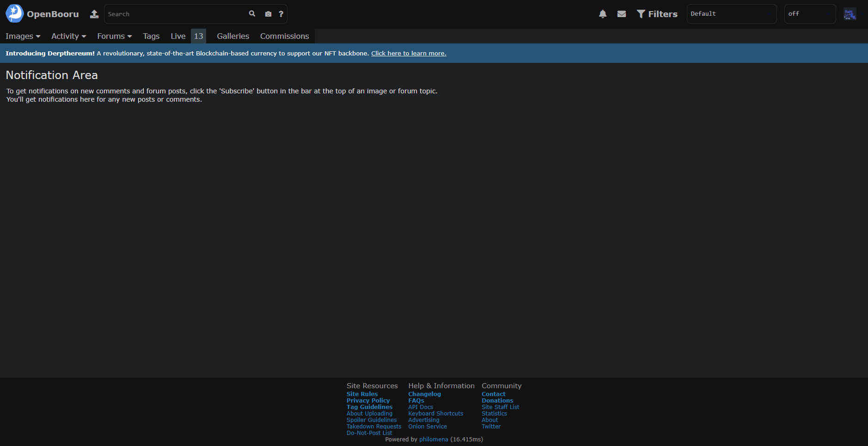Open Spoiler Guidelines footer link

click(372, 420)
